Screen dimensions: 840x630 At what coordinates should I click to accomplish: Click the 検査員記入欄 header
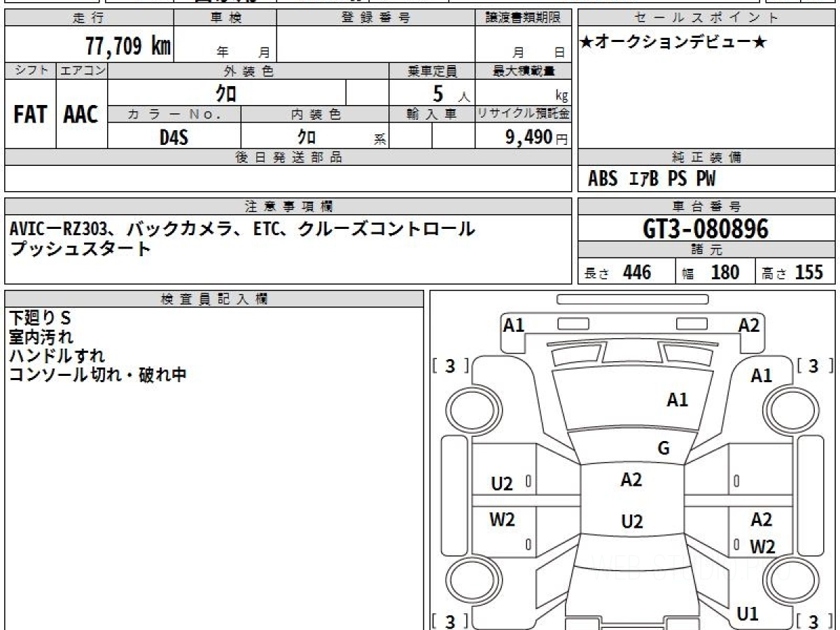click(214, 299)
